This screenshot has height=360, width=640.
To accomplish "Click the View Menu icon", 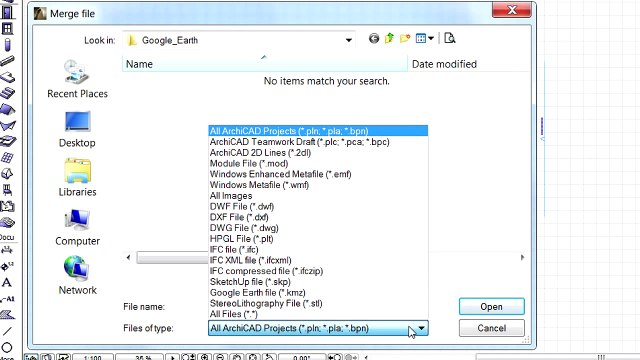I will 421,38.
